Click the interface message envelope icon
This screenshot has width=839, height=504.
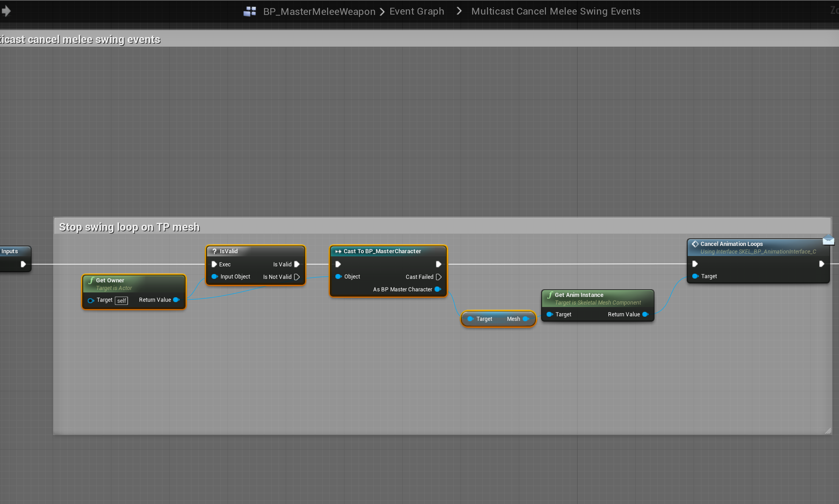828,240
